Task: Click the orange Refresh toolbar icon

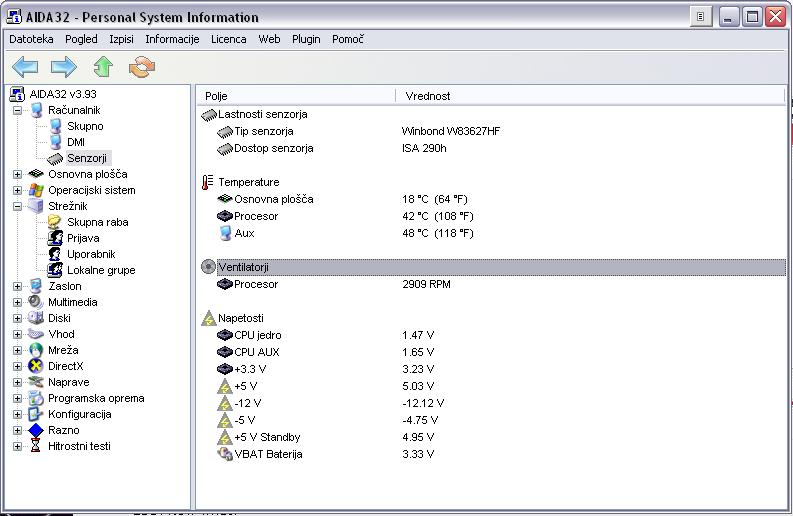Action: [x=142, y=67]
